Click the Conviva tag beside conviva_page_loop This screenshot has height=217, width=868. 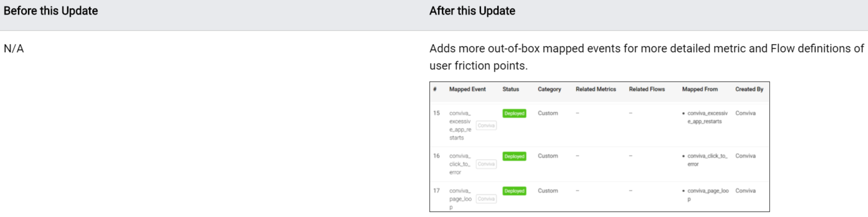[486, 199]
